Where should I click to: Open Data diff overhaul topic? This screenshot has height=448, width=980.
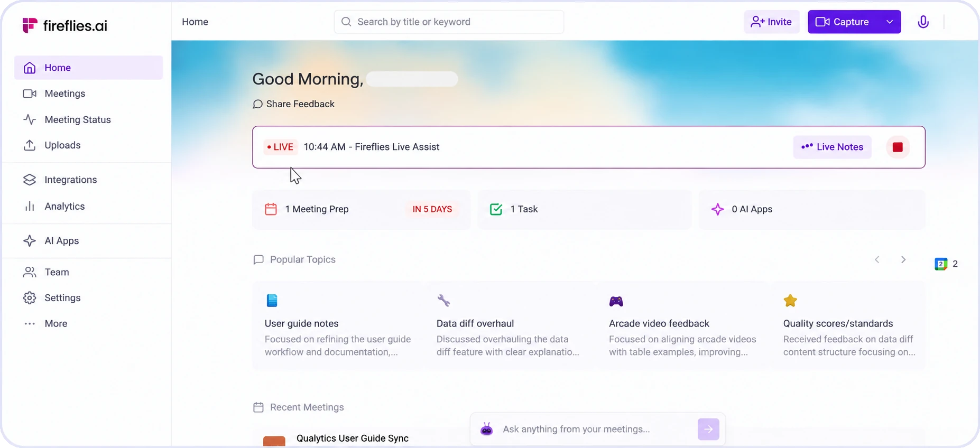[x=509, y=325]
